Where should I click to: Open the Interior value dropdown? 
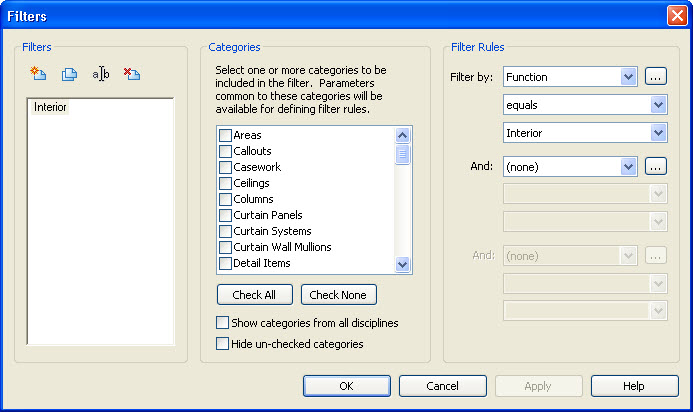pos(658,133)
